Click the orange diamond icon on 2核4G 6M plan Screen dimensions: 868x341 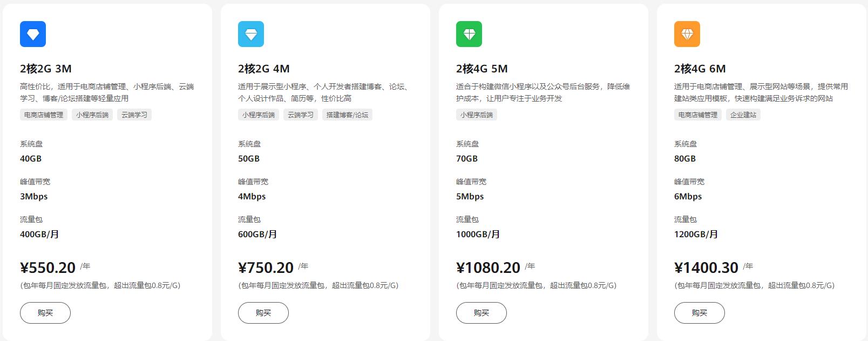(687, 34)
